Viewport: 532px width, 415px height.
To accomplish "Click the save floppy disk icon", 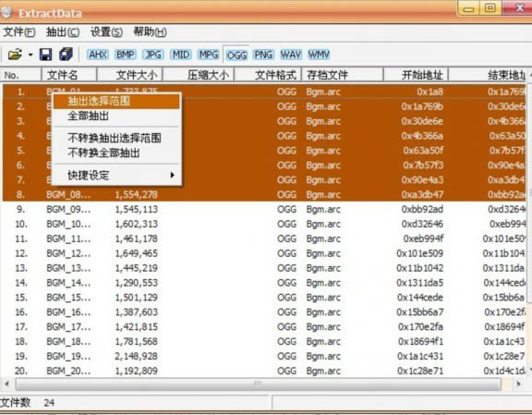I will pos(46,55).
